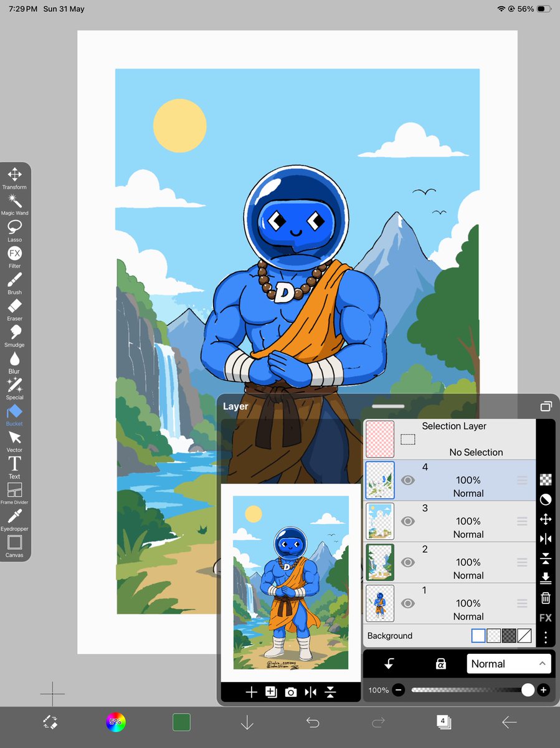Open the layer more options menu
The image size is (560, 748).
546,637
